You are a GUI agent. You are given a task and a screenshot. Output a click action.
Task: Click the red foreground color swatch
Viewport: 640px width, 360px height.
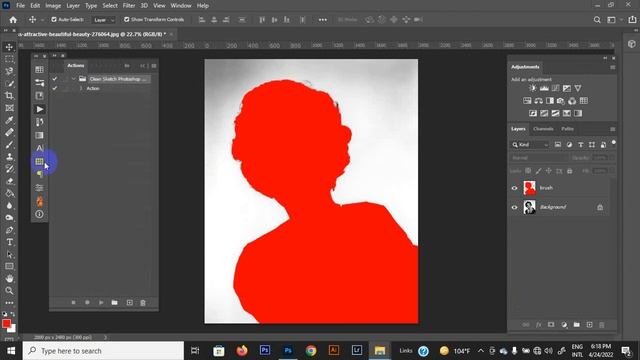(6, 324)
